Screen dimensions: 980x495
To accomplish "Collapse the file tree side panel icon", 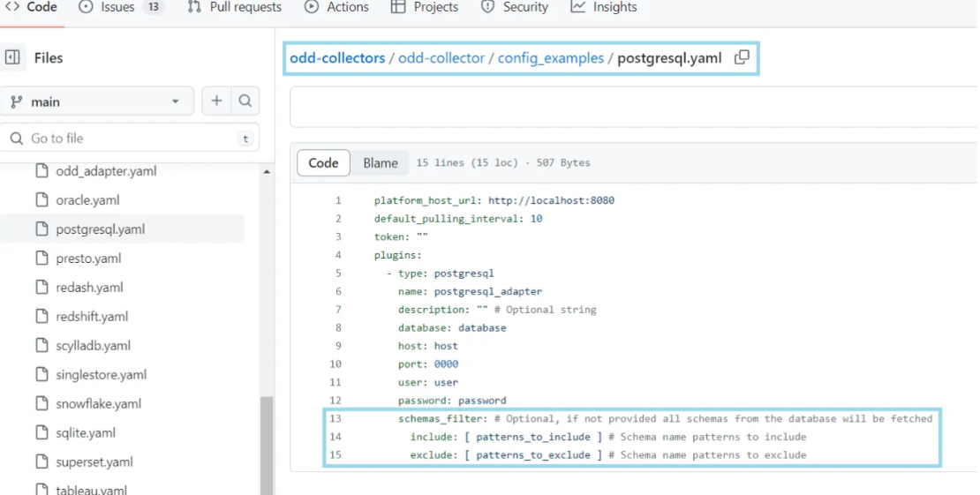I will click(12, 57).
